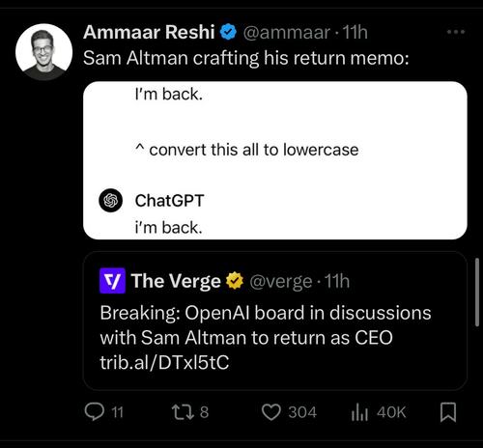
Task: Open the @verge handle
Action: click(280, 281)
